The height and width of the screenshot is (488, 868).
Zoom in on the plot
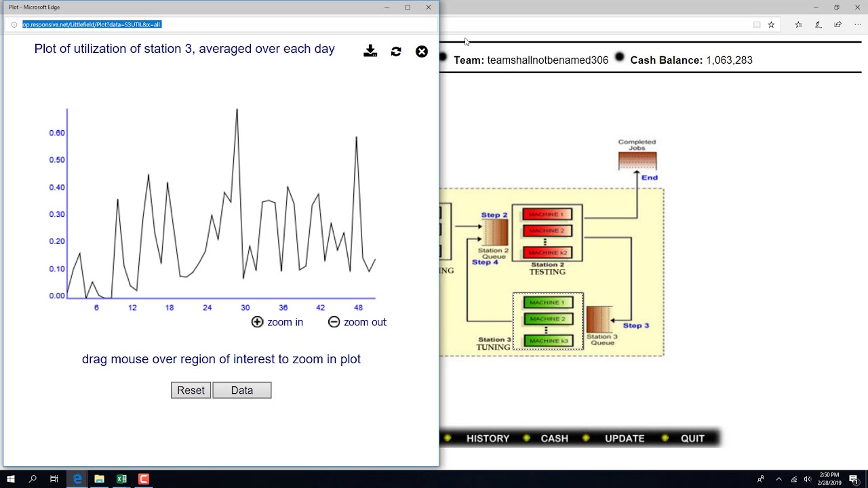[x=277, y=322]
